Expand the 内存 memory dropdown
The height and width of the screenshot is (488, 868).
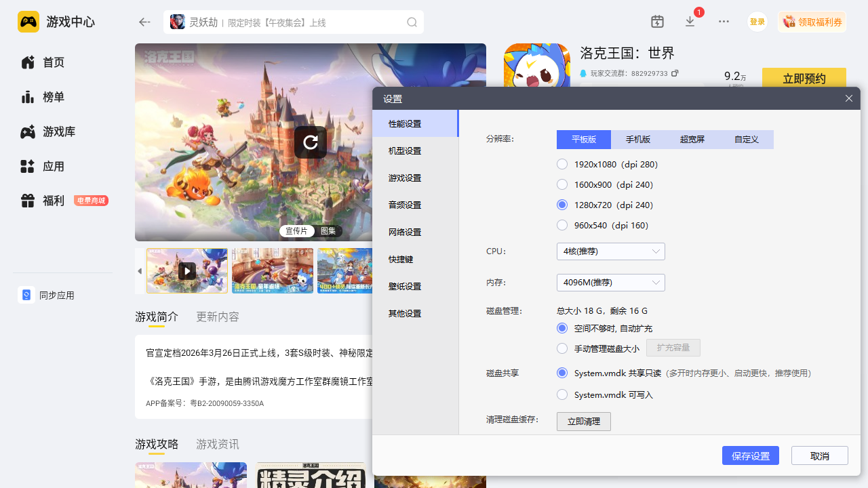click(610, 283)
